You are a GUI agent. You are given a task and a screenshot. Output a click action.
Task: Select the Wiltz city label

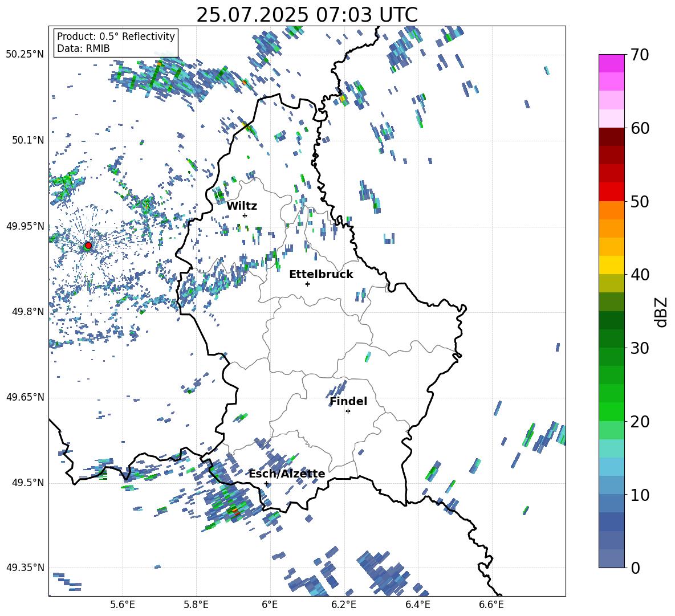(x=242, y=206)
